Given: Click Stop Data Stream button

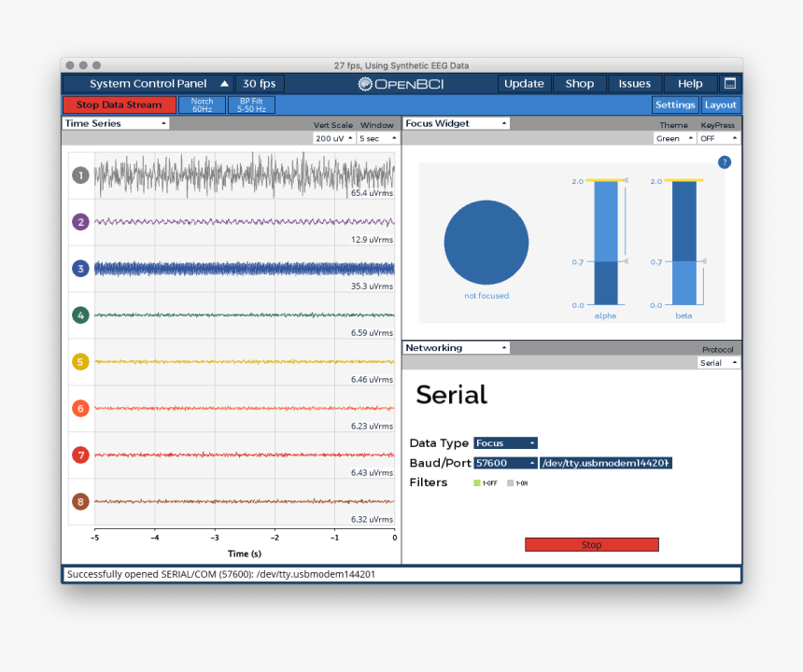Looking at the screenshot, I should pos(120,105).
